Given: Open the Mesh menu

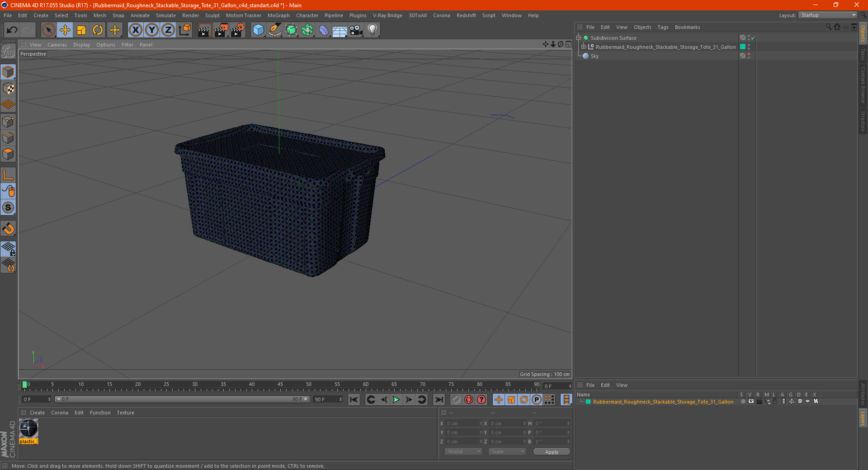Looking at the screenshot, I should (x=99, y=15).
